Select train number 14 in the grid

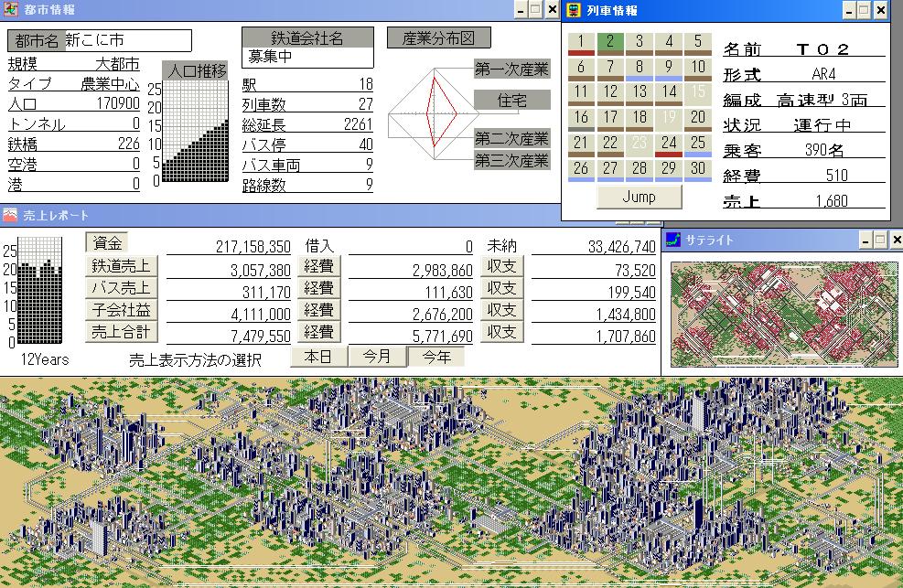[669, 94]
